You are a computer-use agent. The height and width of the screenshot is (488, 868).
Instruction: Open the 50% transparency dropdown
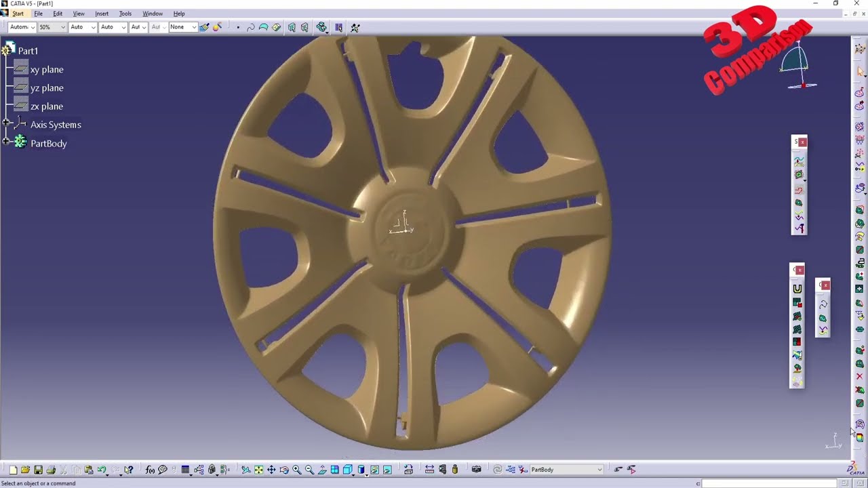tap(52, 27)
